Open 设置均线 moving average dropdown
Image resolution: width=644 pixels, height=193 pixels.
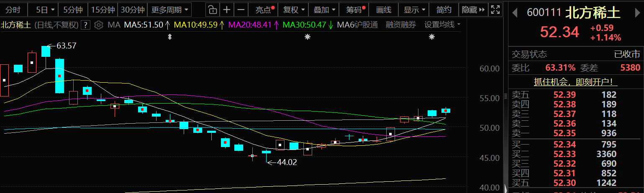click(442, 25)
